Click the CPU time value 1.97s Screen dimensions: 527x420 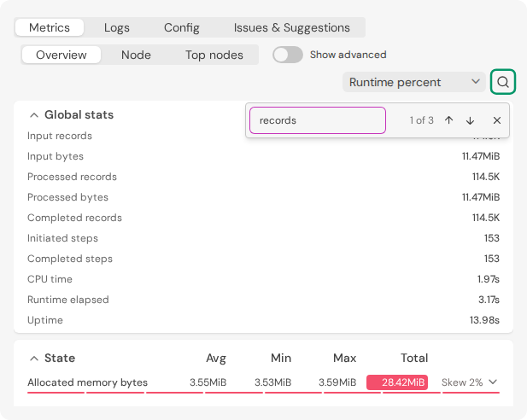489,279
